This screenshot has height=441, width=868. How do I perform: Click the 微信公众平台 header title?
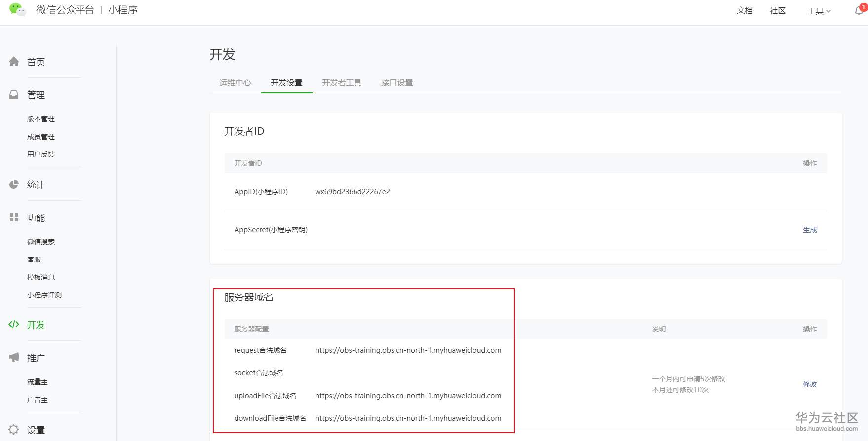pos(65,10)
